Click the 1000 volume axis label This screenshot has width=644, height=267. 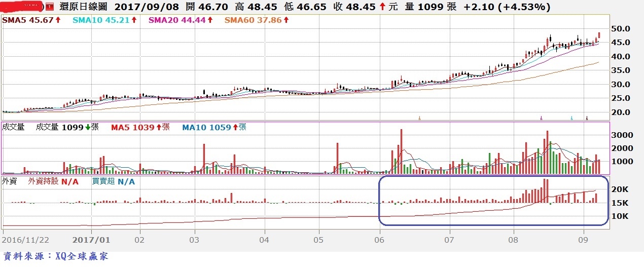tap(622, 162)
